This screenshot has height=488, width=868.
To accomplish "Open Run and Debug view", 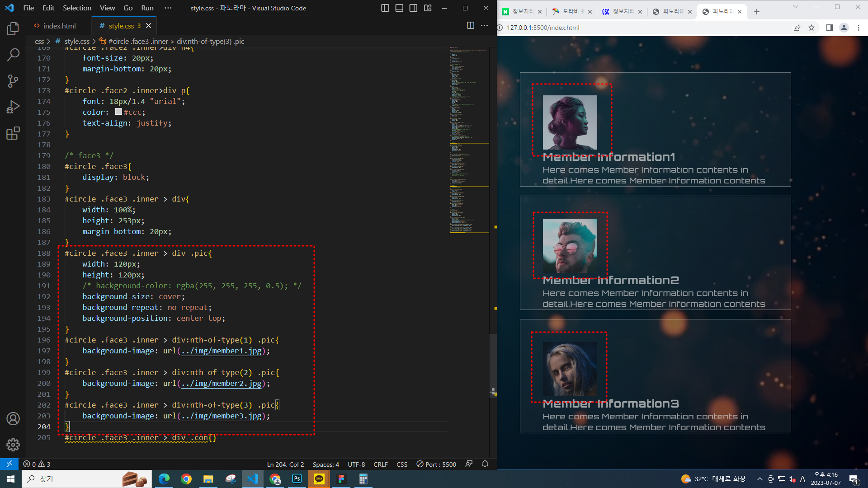I will tap(13, 107).
